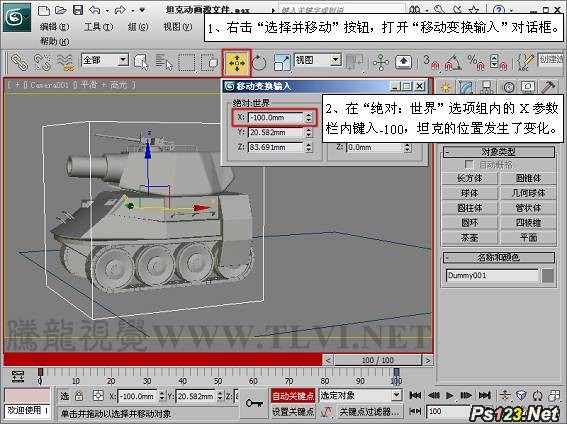Click the New Scene icon

coord(44,10)
